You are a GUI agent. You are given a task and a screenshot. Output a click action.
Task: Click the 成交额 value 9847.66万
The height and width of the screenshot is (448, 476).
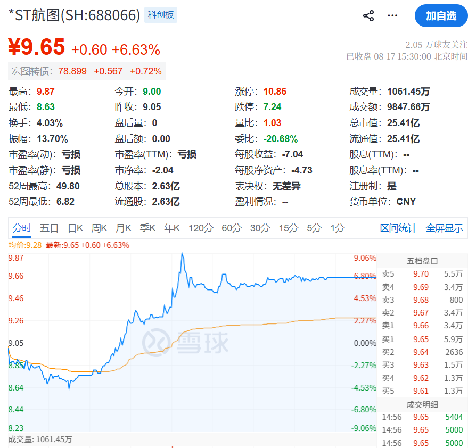click(408, 107)
